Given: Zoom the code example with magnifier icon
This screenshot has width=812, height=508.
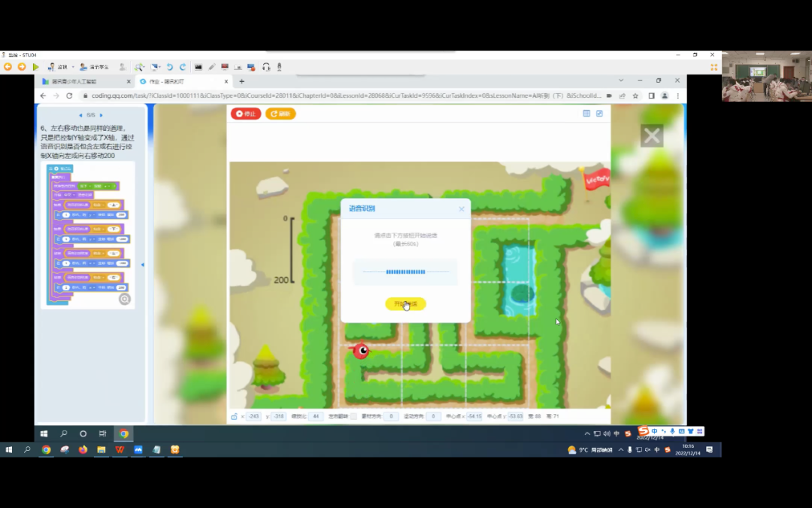Looking at the screenshot, I should click(x=124, y=299).
